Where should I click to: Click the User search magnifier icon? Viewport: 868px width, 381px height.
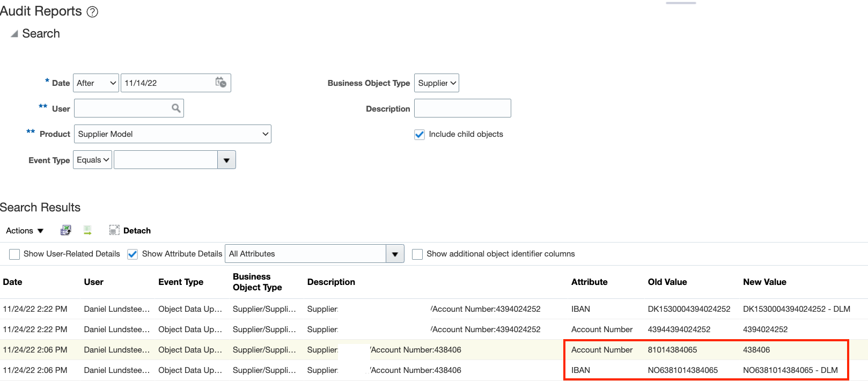click(x=176, y=108)
